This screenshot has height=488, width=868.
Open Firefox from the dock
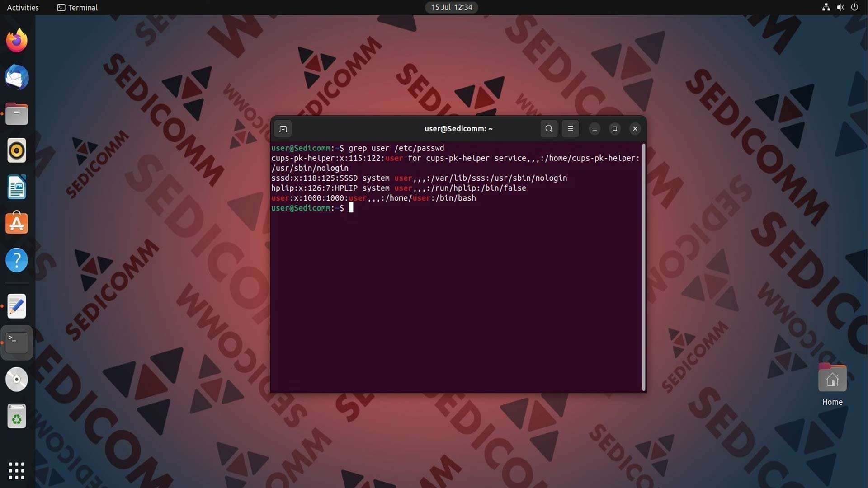(17, 41)
